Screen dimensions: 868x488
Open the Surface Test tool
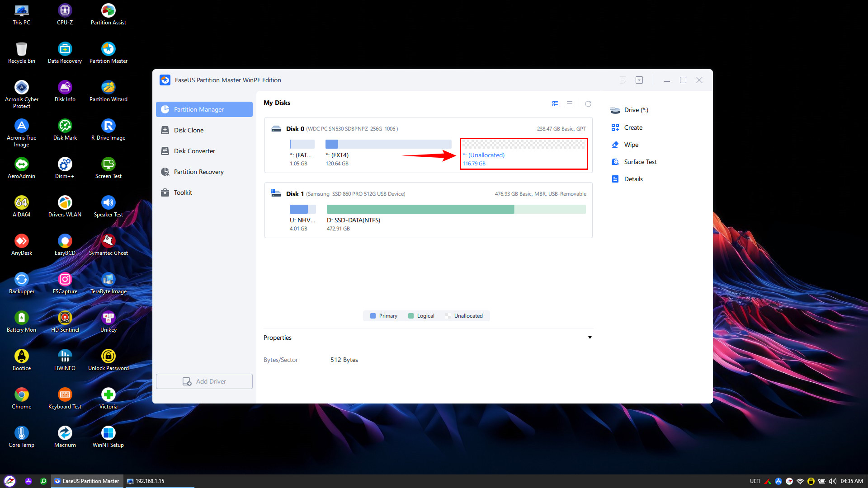[640, 162]
